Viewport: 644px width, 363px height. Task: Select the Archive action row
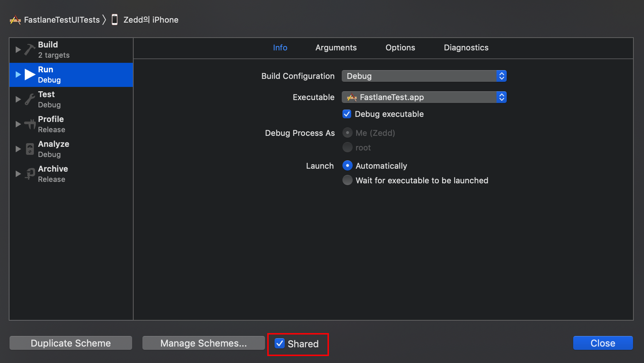[x=71, y=174]
